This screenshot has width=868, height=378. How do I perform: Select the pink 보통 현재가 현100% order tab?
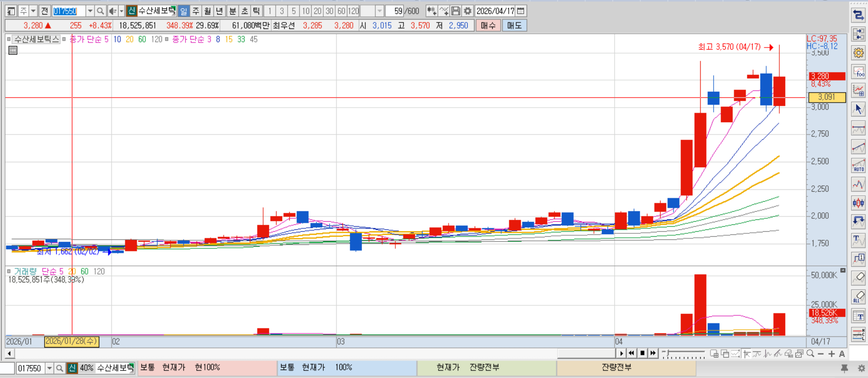point(207,368)
